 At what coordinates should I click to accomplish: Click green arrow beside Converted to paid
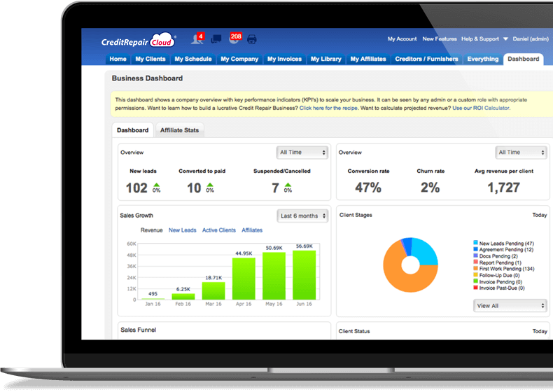210,185
